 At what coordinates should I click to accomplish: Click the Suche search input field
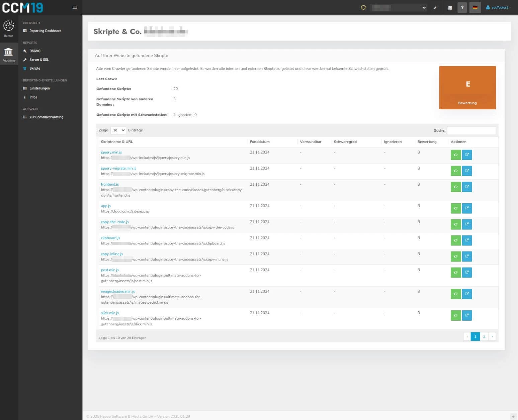(x=471, y=130)
